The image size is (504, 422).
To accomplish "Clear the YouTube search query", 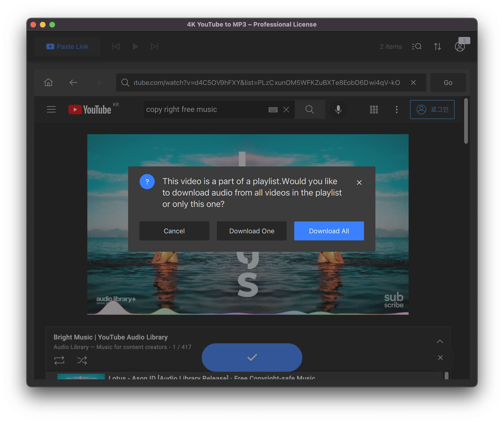I will 286,110.
